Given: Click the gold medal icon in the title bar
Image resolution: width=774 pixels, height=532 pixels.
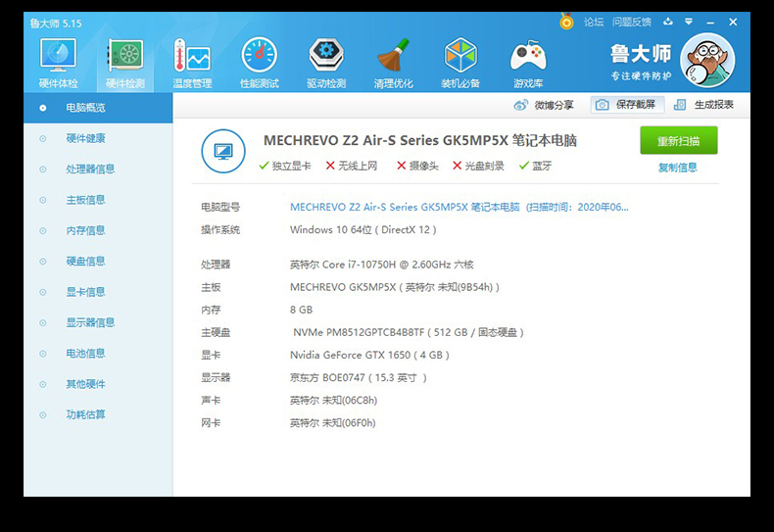Looking at the screenshot, I should 566,22.
